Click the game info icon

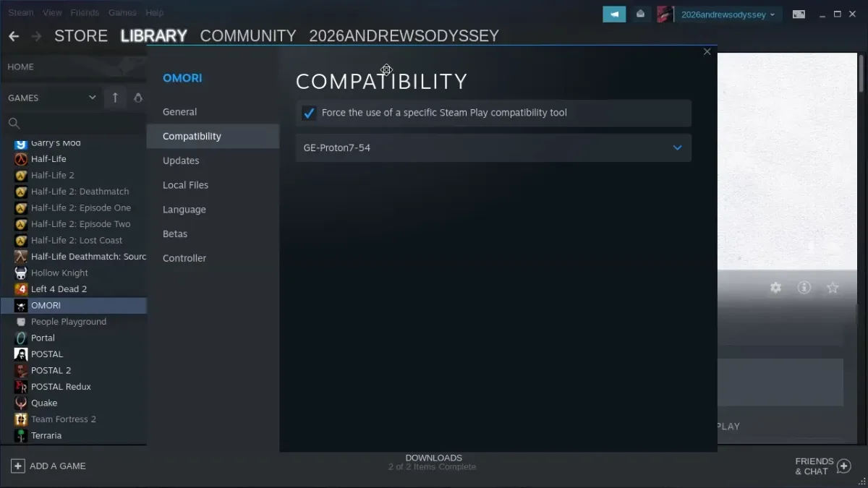pyautogui.click(x=804, y=288)
